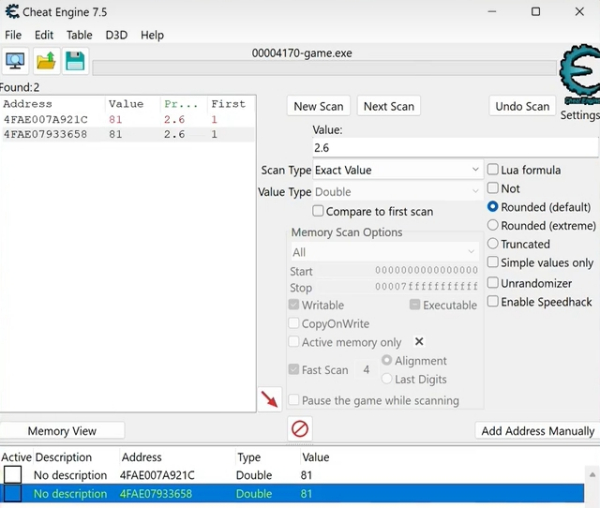Enable Active memory only
The height and width of the screenshot is (508, 600).
pyautogui.click(x=294, y=342)
